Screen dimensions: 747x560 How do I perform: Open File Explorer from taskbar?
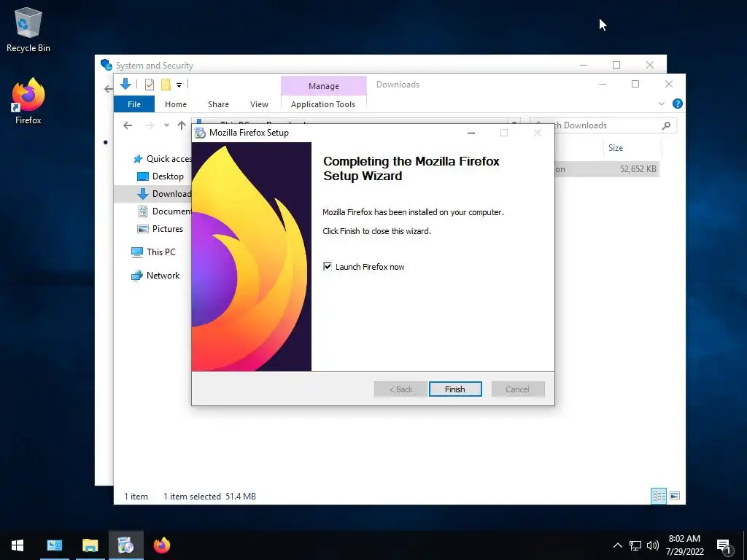pyautogui.click(x=90, y=545)
